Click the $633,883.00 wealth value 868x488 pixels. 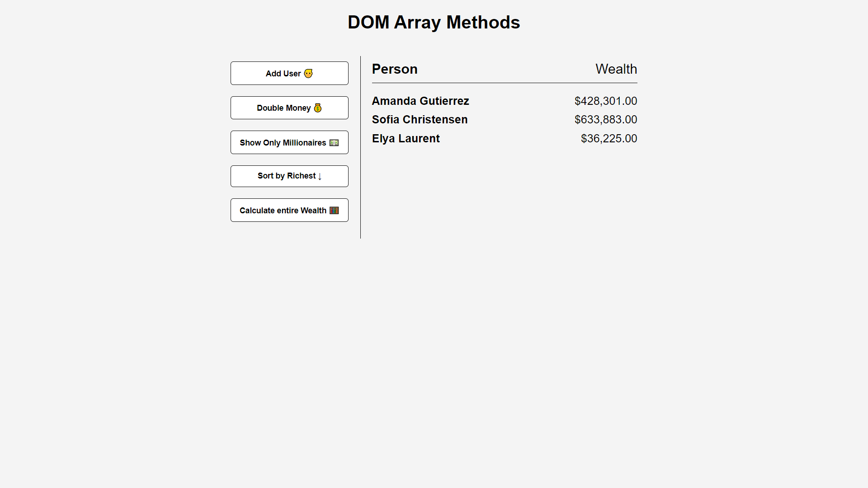605,120
